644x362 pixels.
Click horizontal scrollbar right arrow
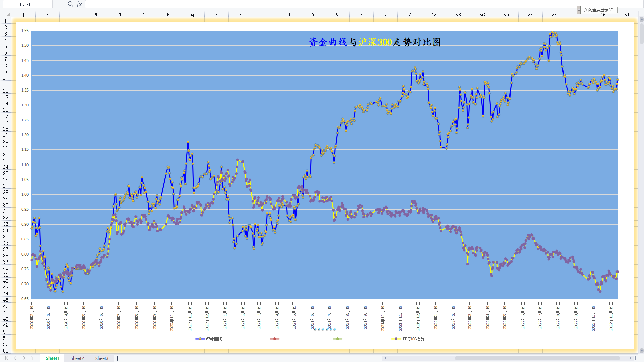630,358
